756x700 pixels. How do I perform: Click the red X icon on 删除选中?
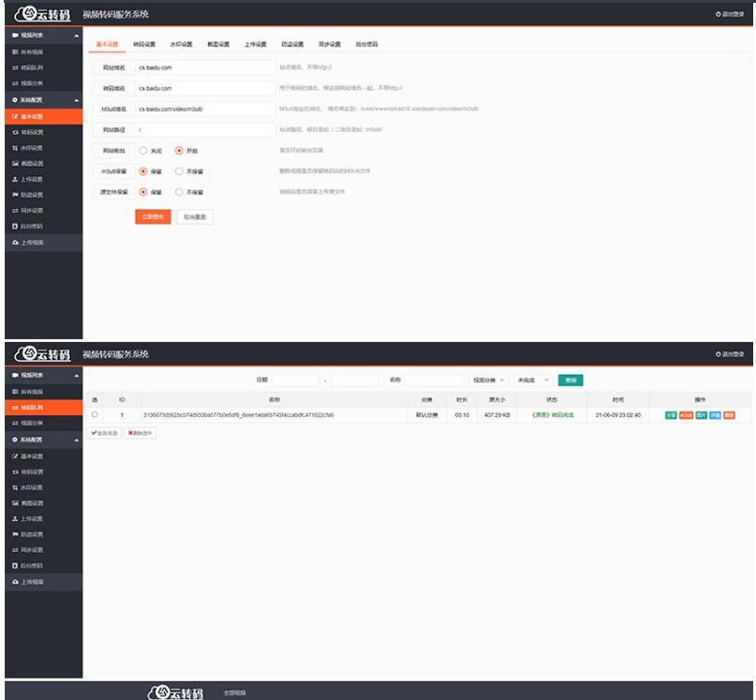pyautogui.click(x=131, y=433)
